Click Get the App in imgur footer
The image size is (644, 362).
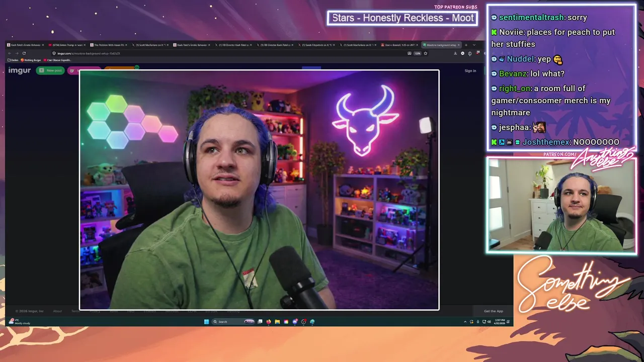pyautogui.click(x=493, y=311)
